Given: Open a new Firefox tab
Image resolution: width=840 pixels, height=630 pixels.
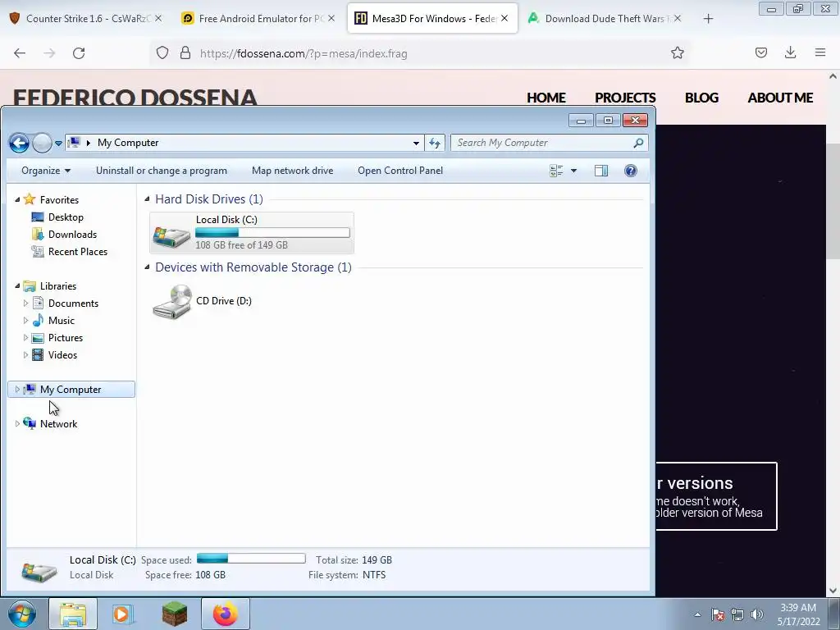Looking at the screenshot, I should 708,19.
